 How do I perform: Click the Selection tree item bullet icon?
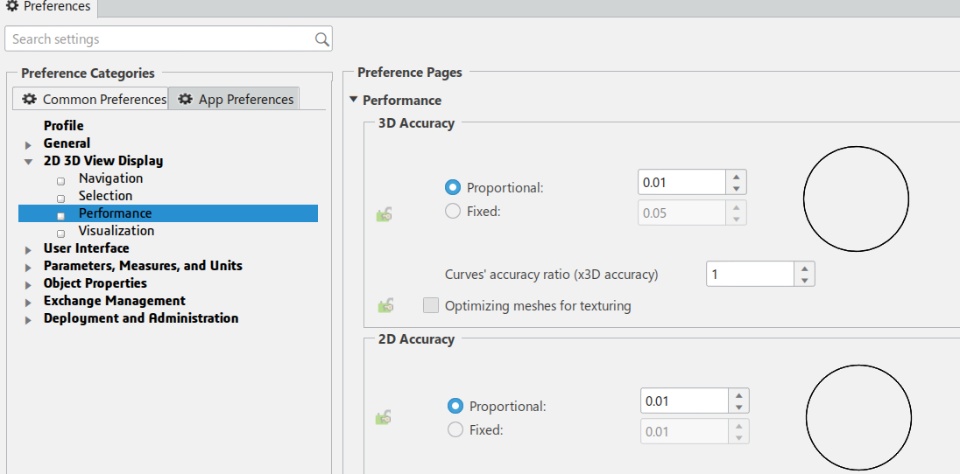tap(61, 197)
